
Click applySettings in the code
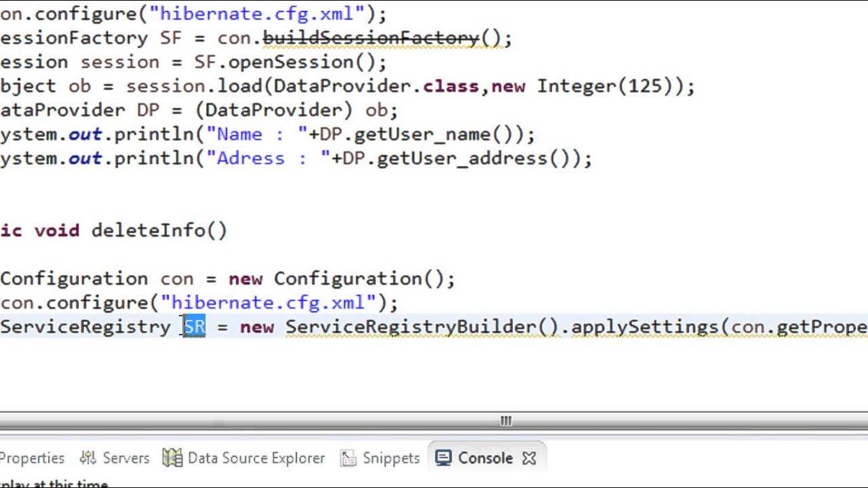[644, 327]
